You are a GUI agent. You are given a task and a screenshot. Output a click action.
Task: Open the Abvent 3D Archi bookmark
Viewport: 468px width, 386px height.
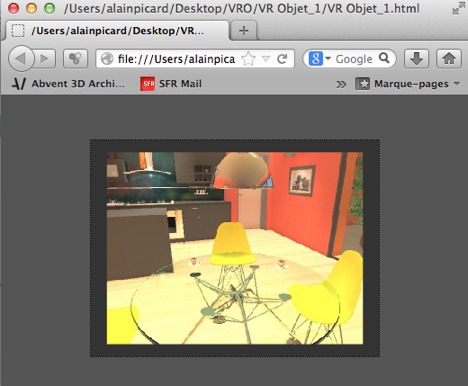click(68, 84)
